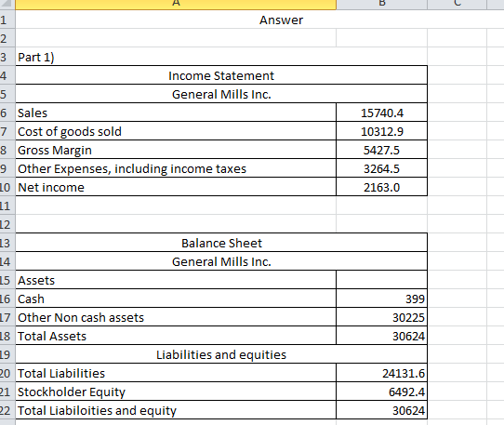Select column A via its header
This screenshot has width=504, height=425.
pos(176,4)
